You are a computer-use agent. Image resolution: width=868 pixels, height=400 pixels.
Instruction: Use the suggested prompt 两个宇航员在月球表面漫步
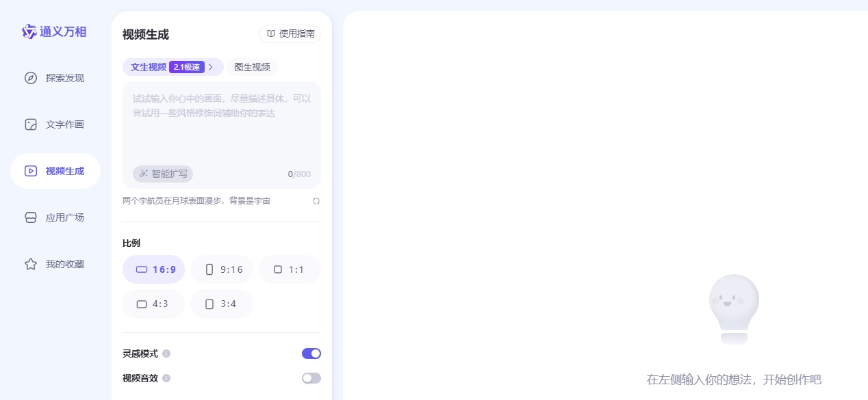[196, 201]
